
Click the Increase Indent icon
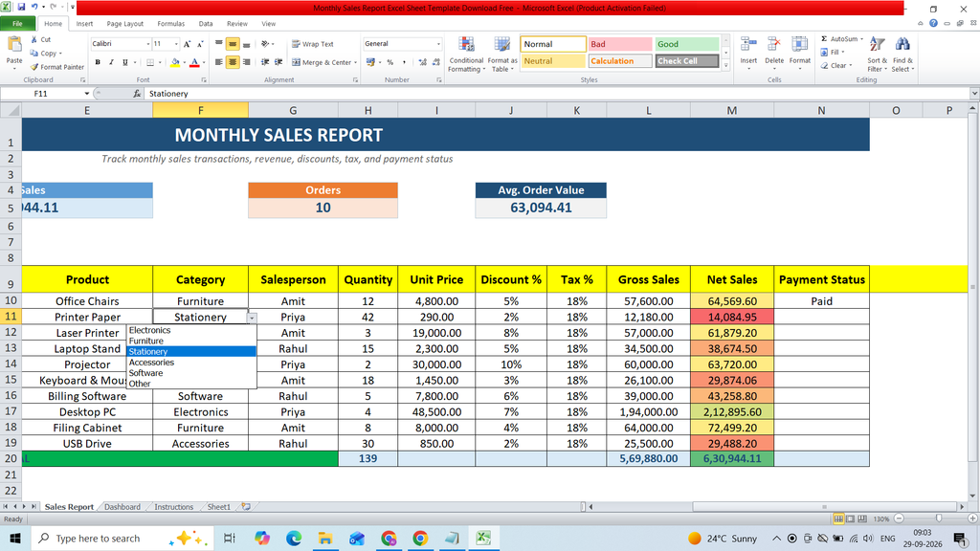coord(278,62)
